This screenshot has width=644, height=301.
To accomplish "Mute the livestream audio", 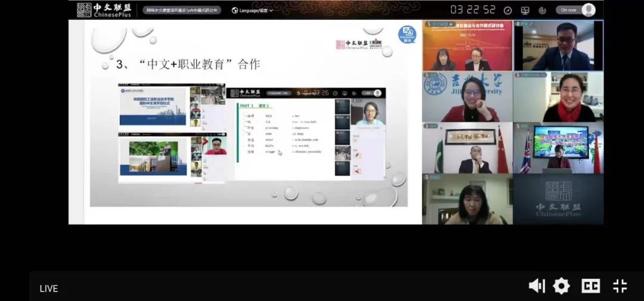I will [537, 286].
